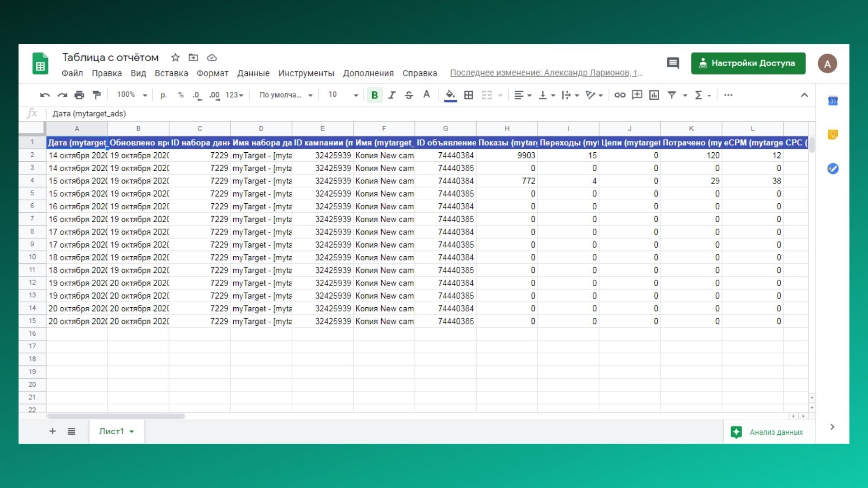The width and height of the screenshot is (868, 488).
Task: Star the document
Action: tap(175, 57)
